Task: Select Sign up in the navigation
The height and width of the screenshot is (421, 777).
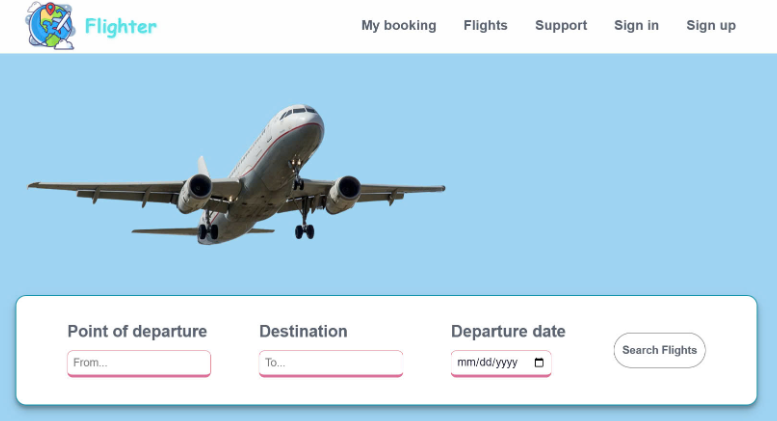Action: tap(710, 26)
